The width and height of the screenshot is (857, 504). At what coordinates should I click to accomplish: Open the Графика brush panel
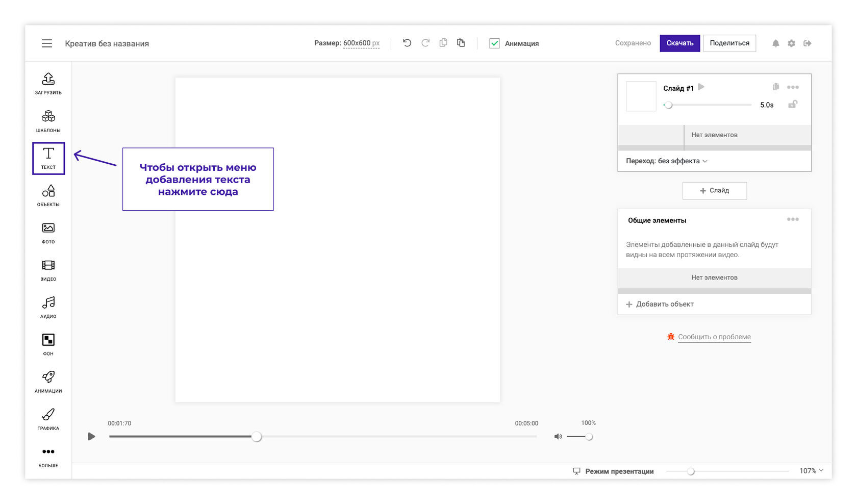pos(48,419)
